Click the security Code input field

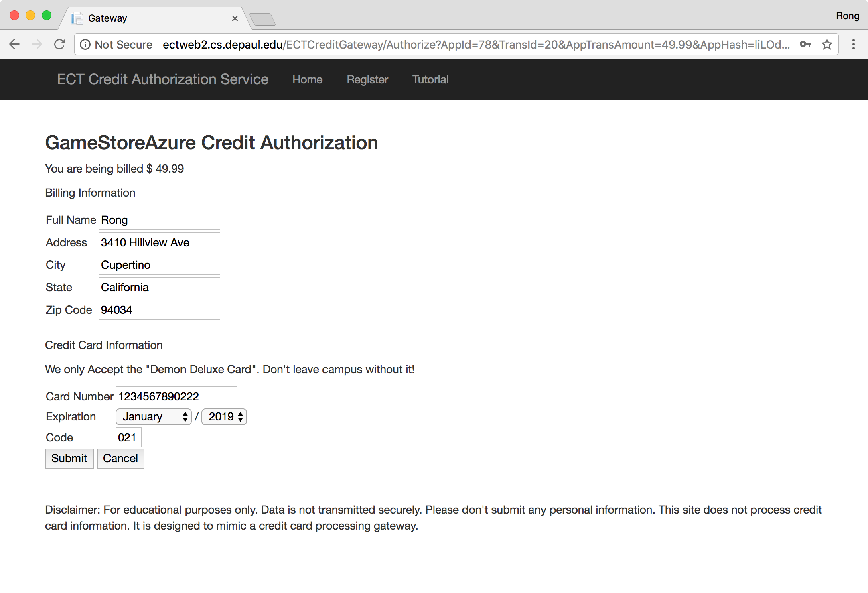click(129, 437)
